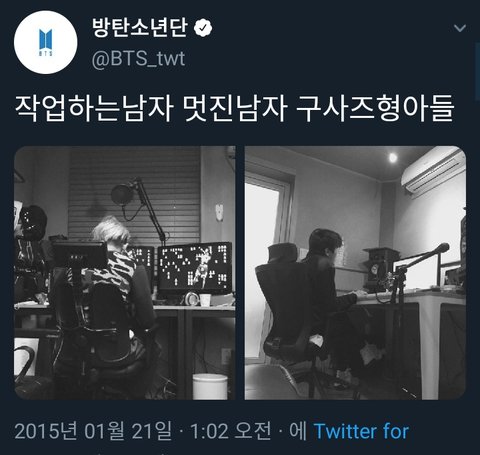This screenshot has height=455, width=480.
Task: Visit the @BTS_twt handle
Action: pos(138,59)
